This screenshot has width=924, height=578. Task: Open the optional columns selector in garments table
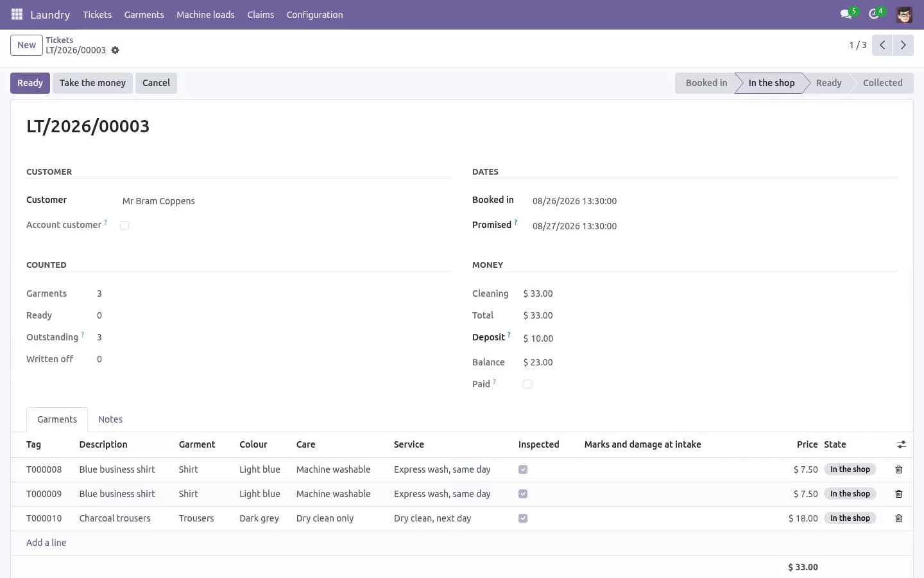pyautogui.click(x=902, y=444)
